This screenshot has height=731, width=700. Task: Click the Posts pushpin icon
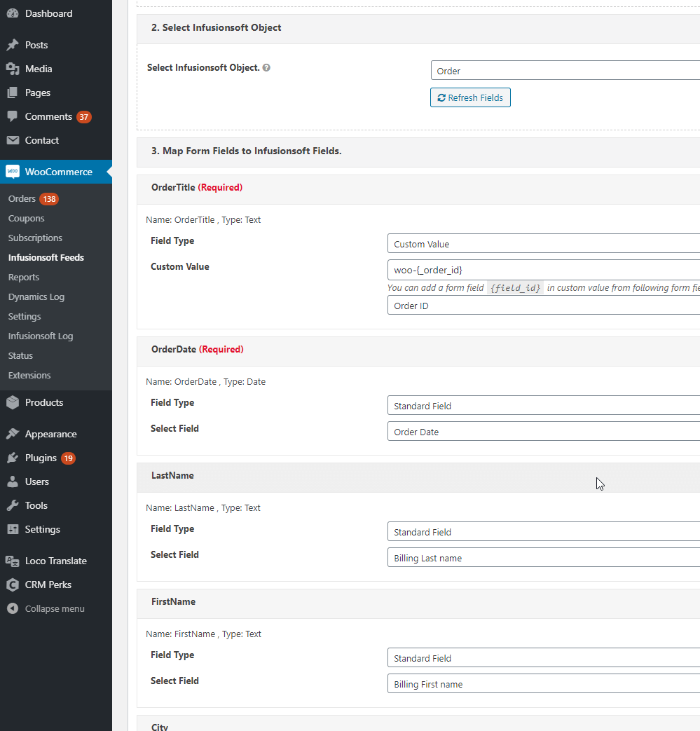coord(13,45)
